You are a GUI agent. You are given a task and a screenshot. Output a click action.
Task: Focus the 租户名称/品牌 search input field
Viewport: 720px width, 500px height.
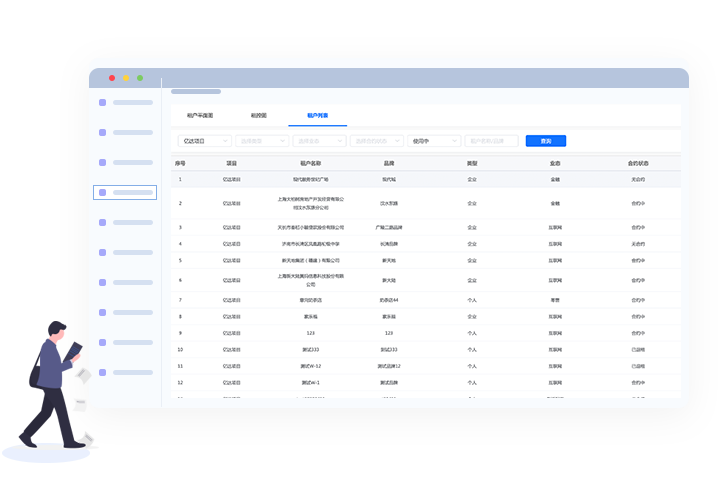tap(491, 141)
